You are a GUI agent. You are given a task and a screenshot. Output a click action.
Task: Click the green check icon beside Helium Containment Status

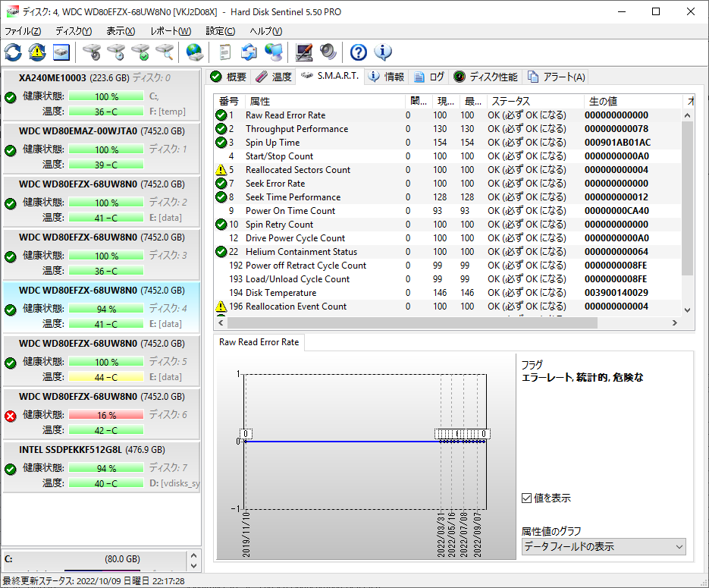point(221,252)
